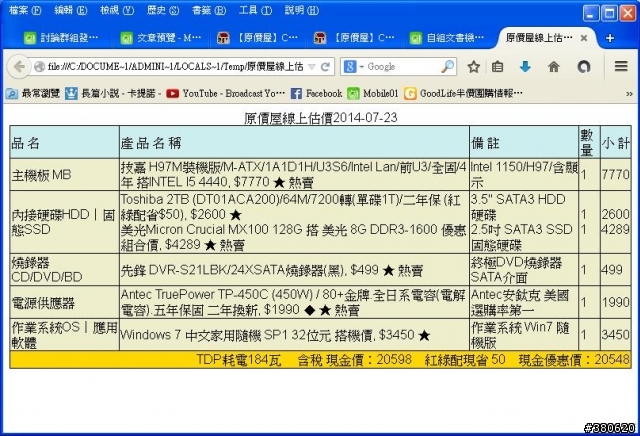The image size is (640, 436).
Task: Select the 電源供應器 category cell
Action: 64,303
